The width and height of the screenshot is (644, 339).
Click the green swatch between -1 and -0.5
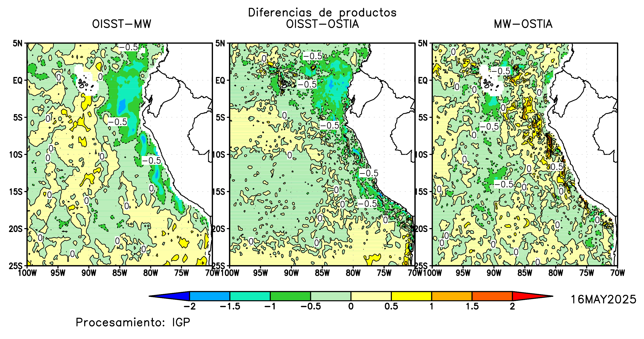290,296
